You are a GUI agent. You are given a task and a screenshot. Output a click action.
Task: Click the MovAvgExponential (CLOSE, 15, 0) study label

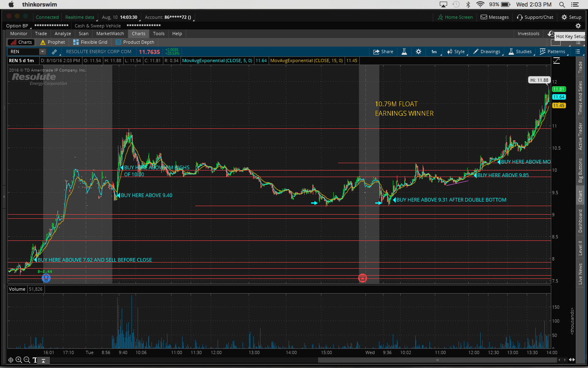pos(307,61)
